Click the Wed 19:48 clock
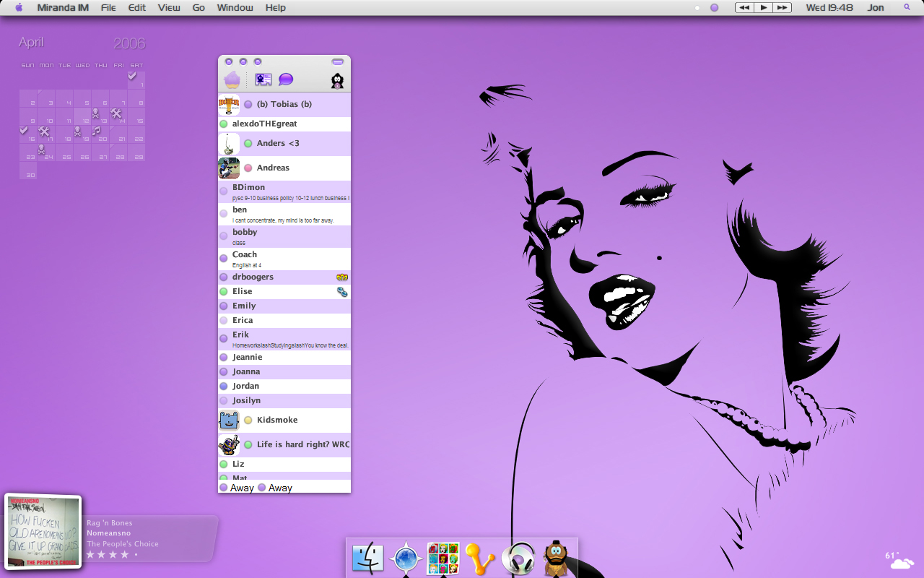Viewport: 924px width, 578px height. point(829,7)
